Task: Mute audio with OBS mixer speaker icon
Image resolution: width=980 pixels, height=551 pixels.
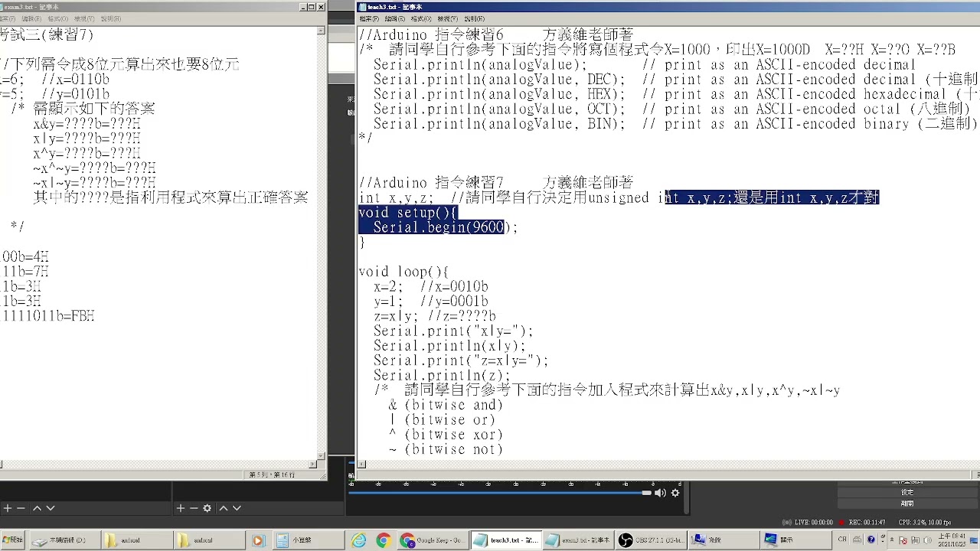Action: point(660,493)
